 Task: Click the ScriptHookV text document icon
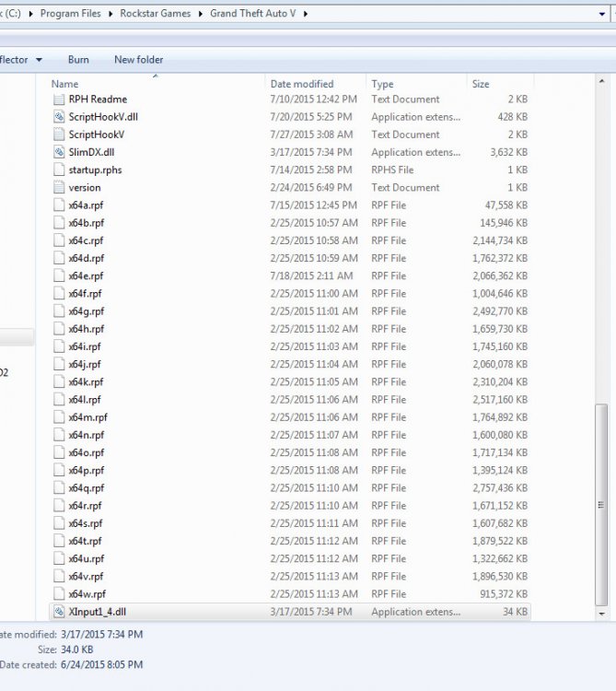click(59, 135)
